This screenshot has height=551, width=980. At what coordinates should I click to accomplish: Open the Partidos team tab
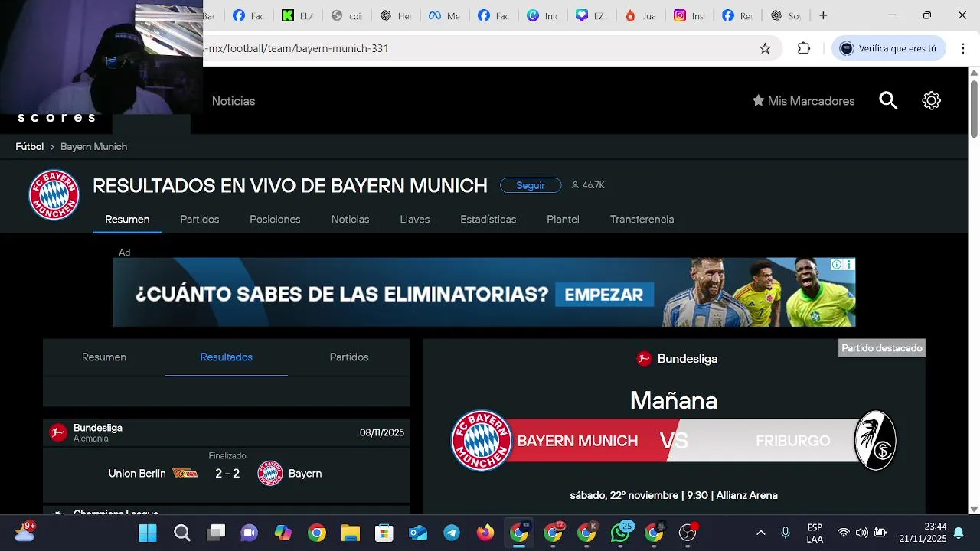click(200, 220)
